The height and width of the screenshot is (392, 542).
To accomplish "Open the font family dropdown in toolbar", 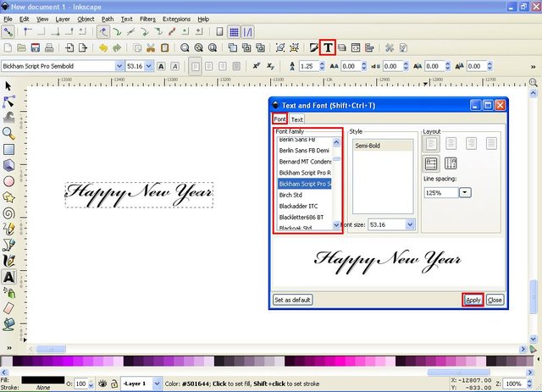I will coord(119,66).
